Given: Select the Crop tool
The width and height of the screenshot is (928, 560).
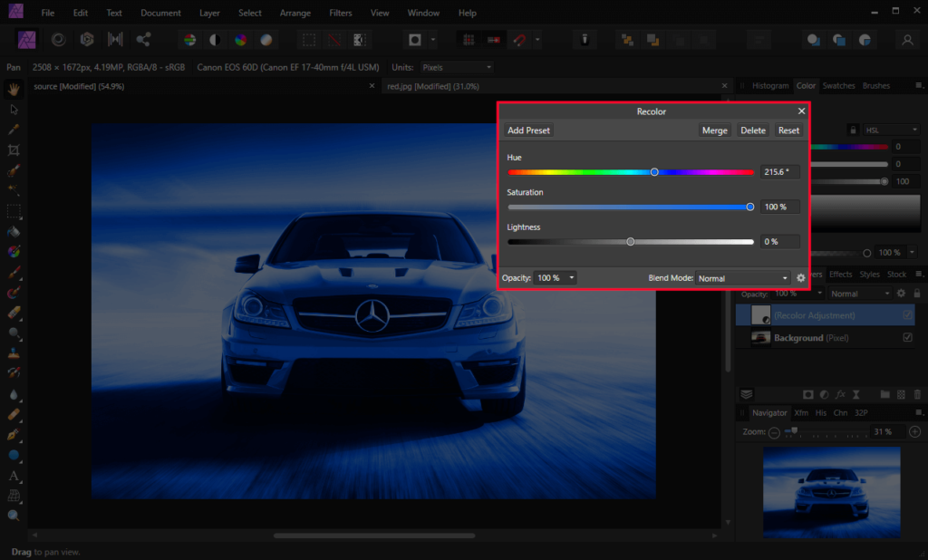Looking at the screenshot, I should tap(14, 150).
